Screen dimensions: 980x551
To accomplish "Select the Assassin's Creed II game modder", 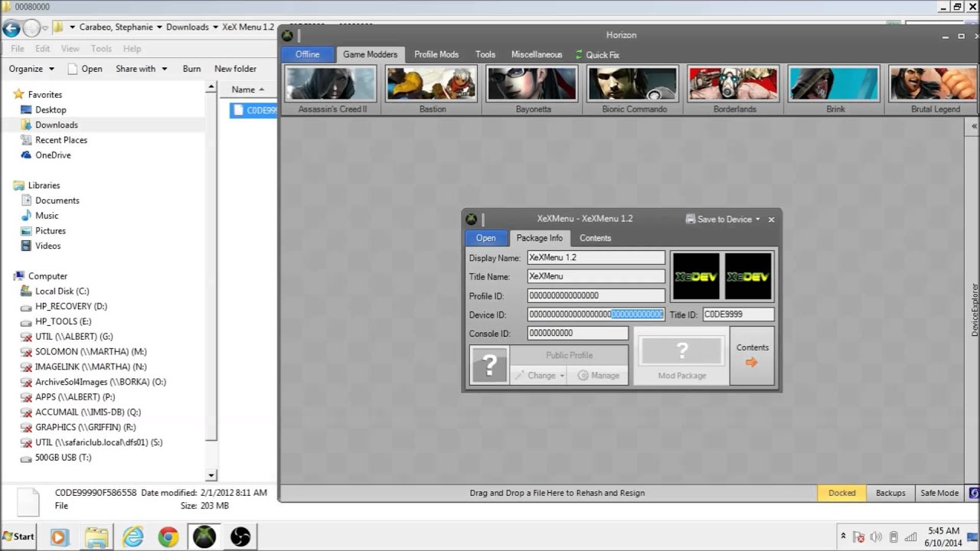I will pyautogui.click(x=332, y=89).
